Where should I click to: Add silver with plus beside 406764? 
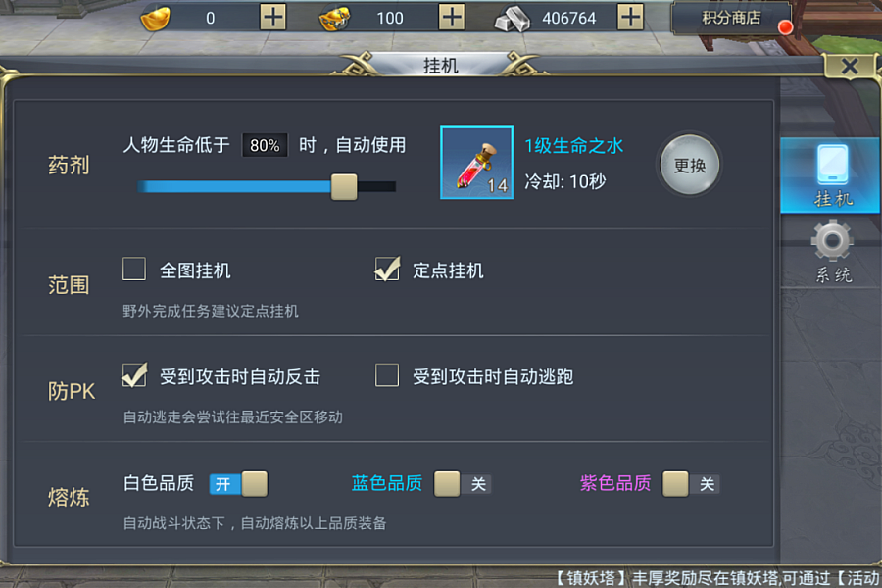click(630, 18)
